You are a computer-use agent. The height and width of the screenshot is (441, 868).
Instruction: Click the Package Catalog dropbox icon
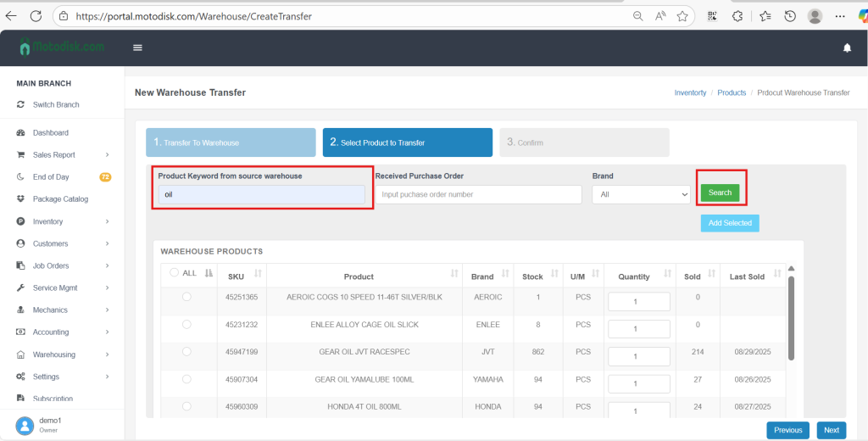point(21,199)
